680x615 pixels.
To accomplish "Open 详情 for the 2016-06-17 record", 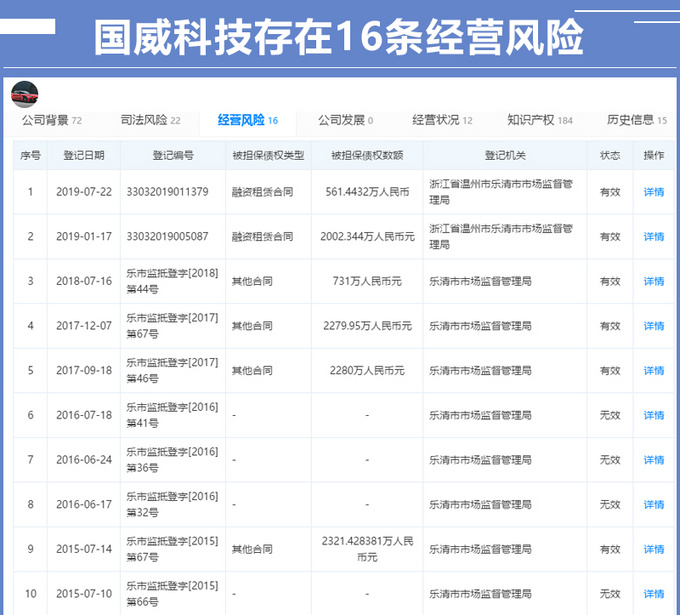I will [653, 505].
